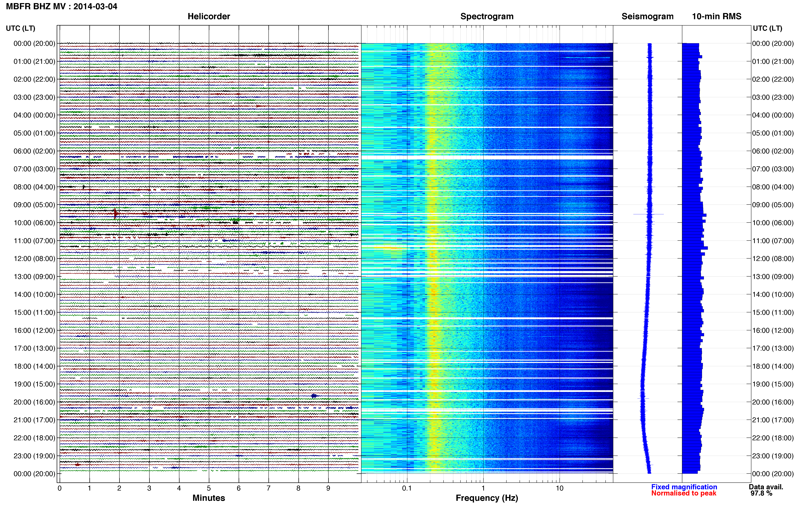Select the 'Spectrogram' panel heading

[487, 16]
